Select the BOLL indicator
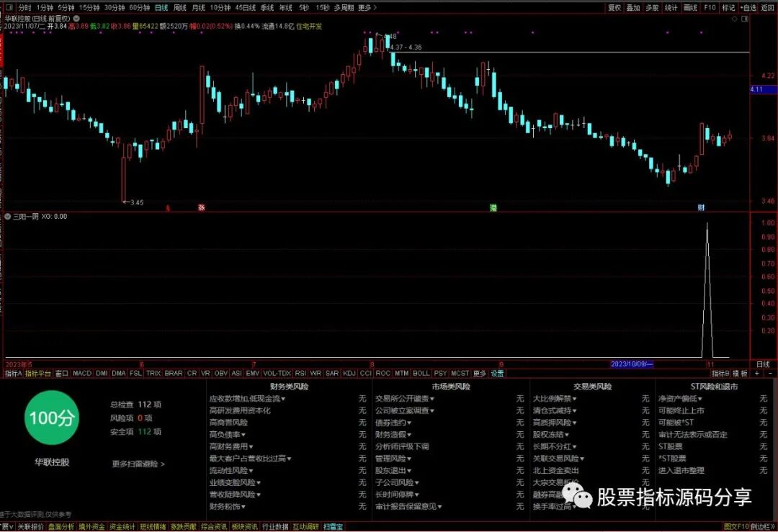Viewport: 778px width, 532px height. click(421, 374)
